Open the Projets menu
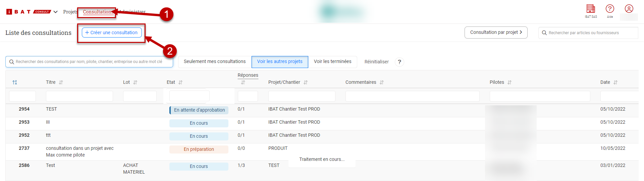This screenshot has height=181, width=644. [x=70, y=12]
